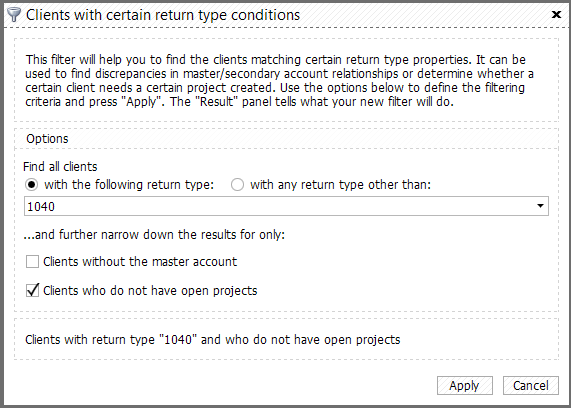Click the Options panel header

click(286, 138)
